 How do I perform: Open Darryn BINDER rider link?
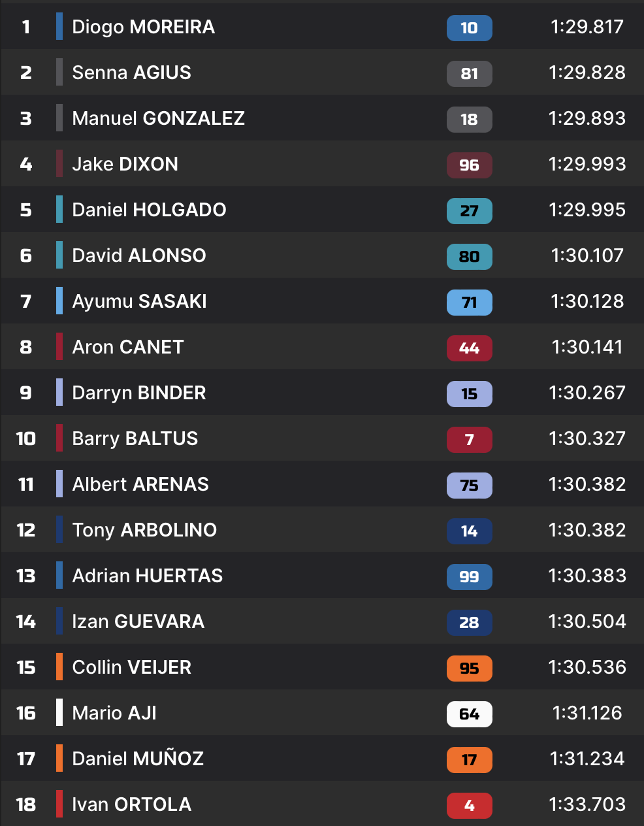click(138, 393)
